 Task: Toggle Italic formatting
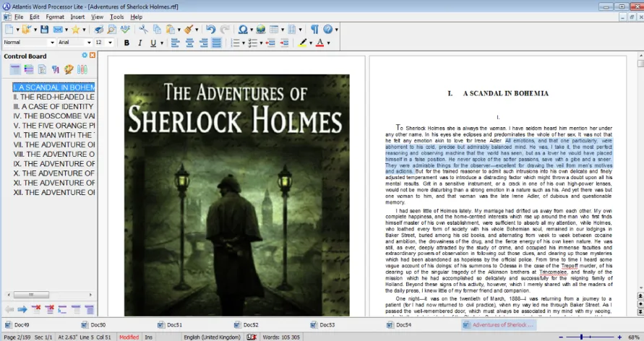coord(139,43)
